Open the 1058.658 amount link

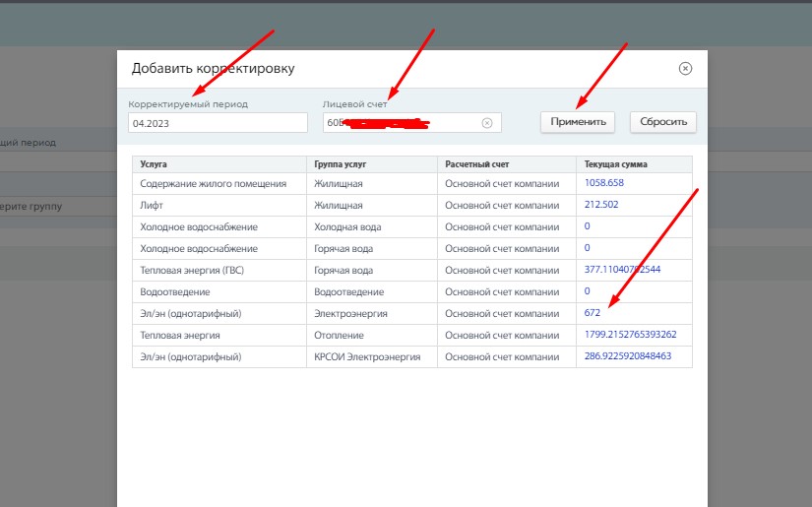(603, 183)
